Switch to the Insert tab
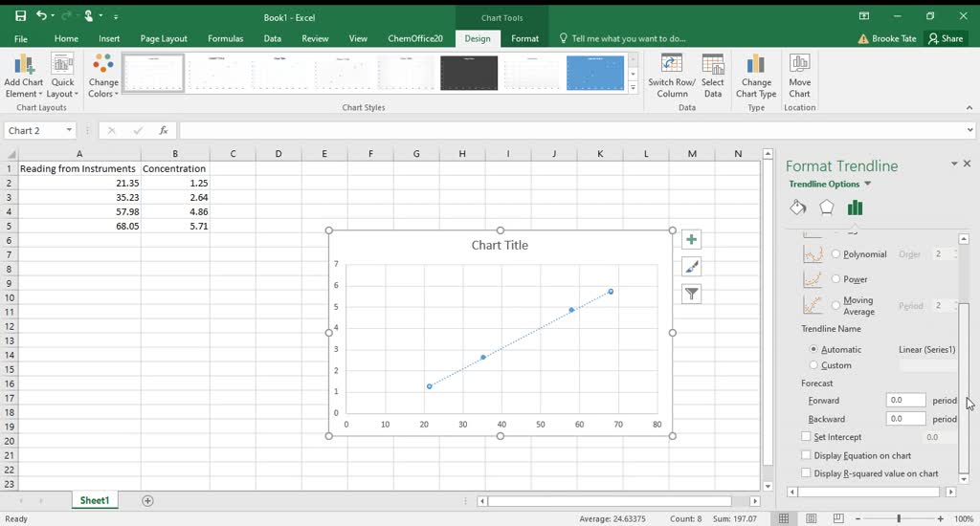This screenshot has width=980, height=526. 109,38
